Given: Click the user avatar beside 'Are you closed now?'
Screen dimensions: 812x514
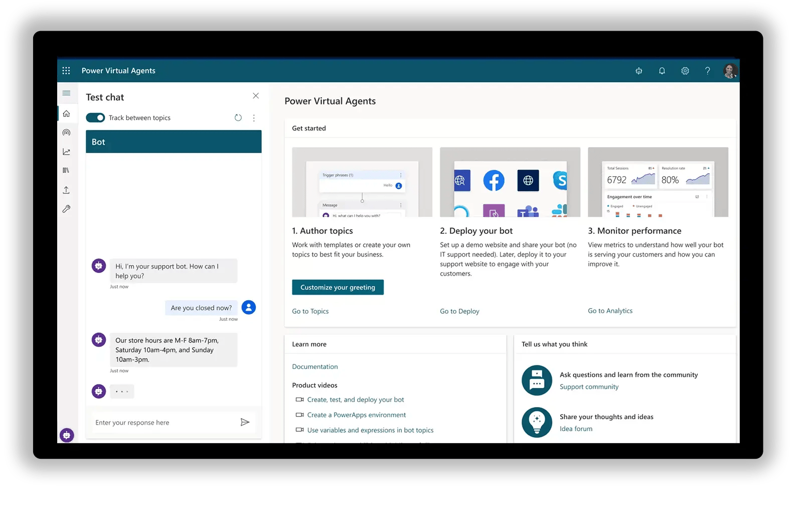Looking at the screenshot, I should [249, 307].
